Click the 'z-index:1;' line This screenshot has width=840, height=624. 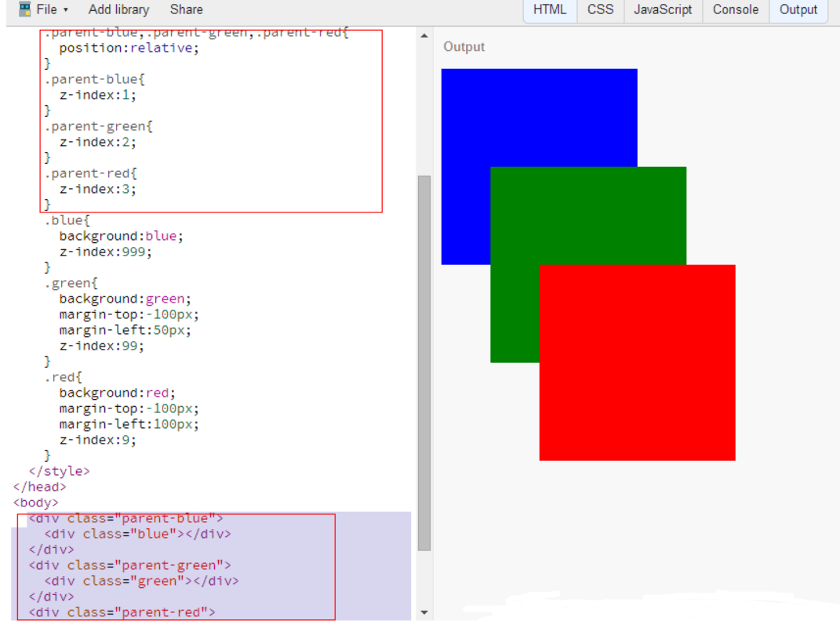(x=97, y=96)
